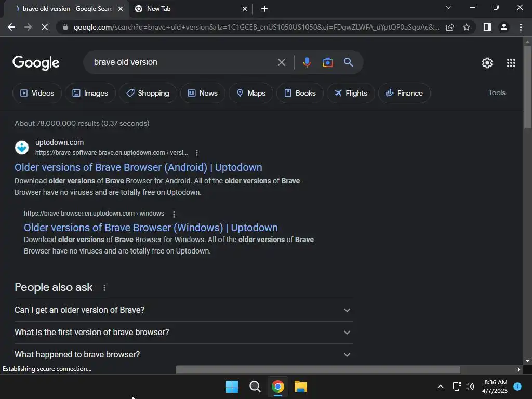Click the scroll down arrow
This screenshot has width=532, height=399.
(x=527, y=361)
